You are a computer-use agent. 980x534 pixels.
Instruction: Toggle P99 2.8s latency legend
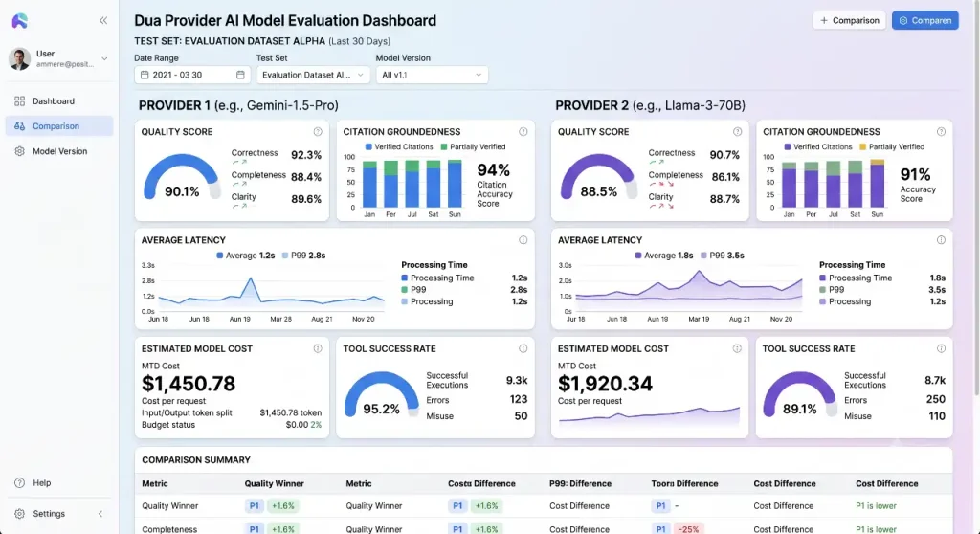303,256
